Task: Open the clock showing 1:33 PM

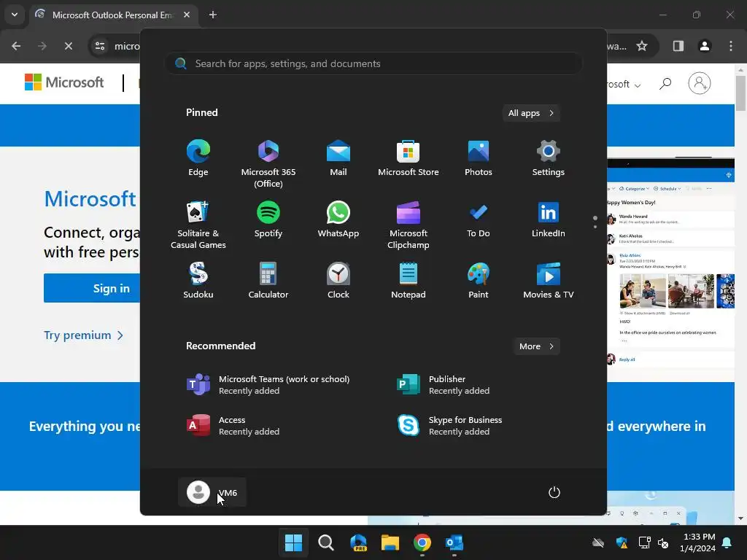Action: 697,542
